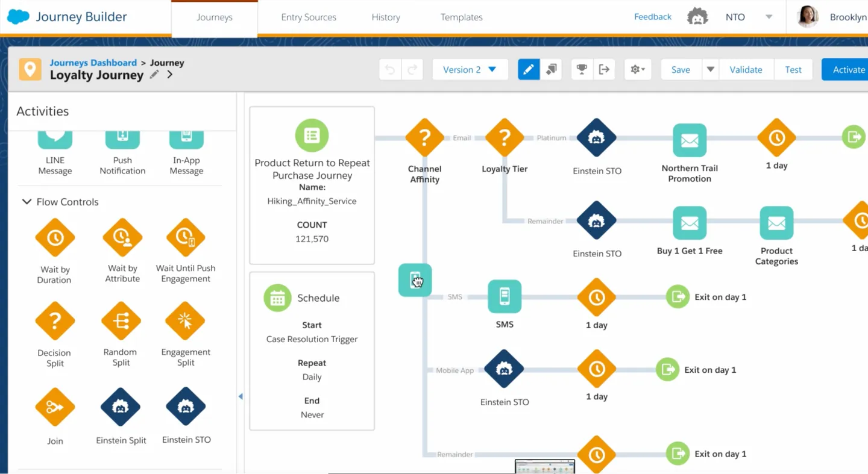868x474 pixels.
Task: Open the Channel Affinity decision node
Action: pyautogui.click(x=424, y=138)
